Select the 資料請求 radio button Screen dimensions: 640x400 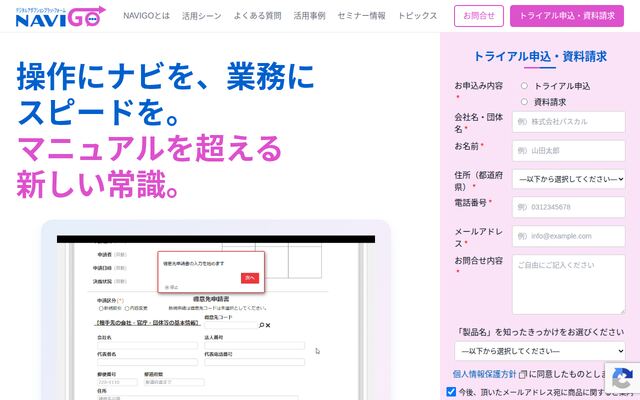tap(524, 102)
